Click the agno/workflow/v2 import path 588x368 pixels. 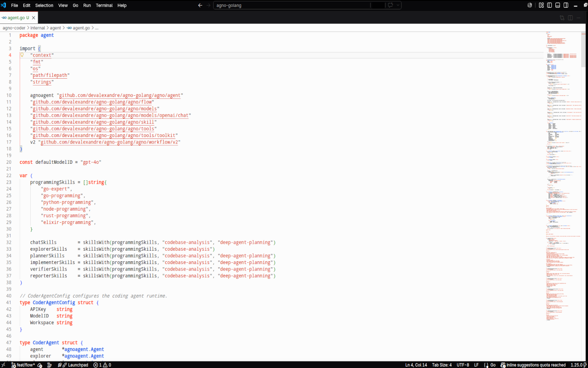(x=109, y=142)
